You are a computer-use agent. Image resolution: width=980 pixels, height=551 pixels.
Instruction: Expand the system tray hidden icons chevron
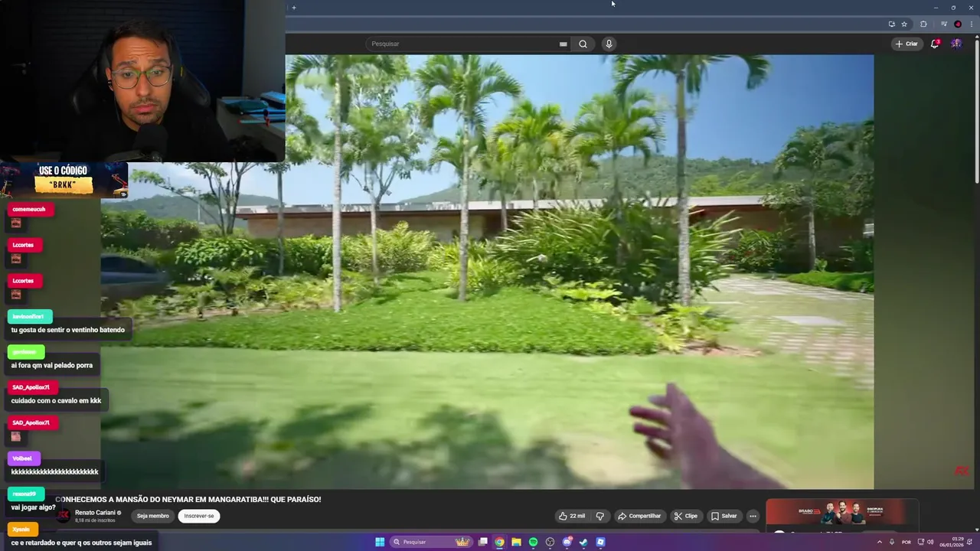pos(879,542)
